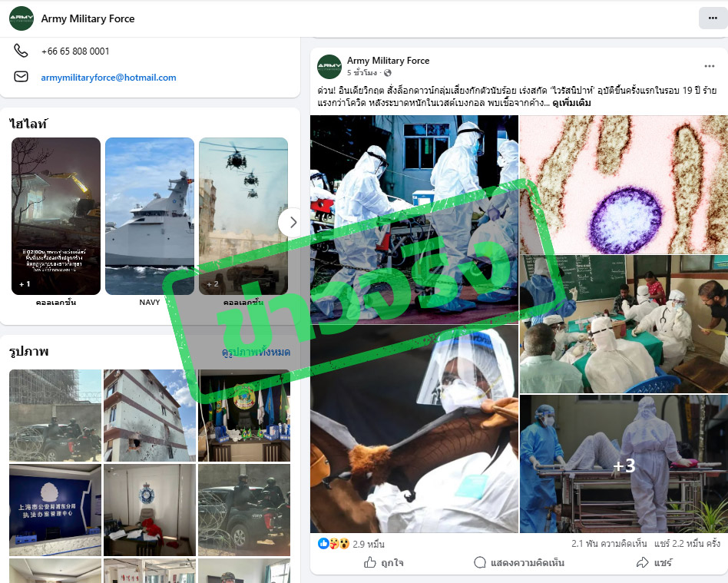Open the excavator night scene highlight collection
The height and width of the screenshot is (583, 728).
pyautogui.click(x=56, y=216)
